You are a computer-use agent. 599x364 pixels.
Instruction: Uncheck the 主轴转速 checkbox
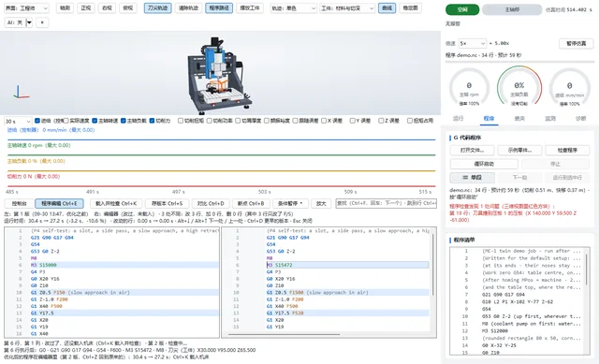95,121
